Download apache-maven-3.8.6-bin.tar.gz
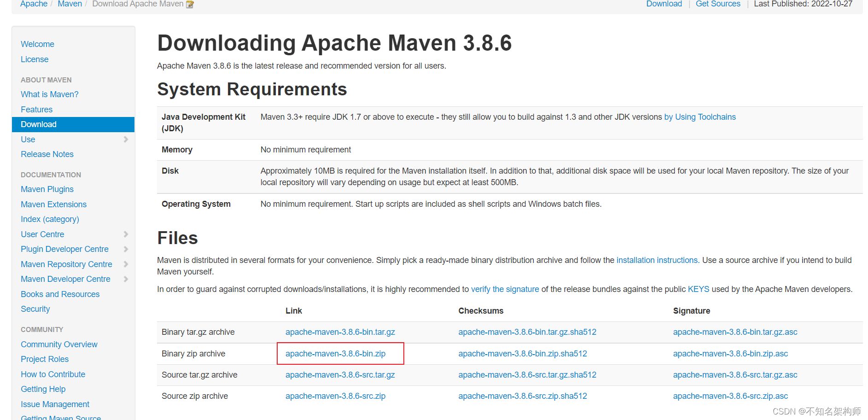The image size is (868, 420). (x=340, y=332)
